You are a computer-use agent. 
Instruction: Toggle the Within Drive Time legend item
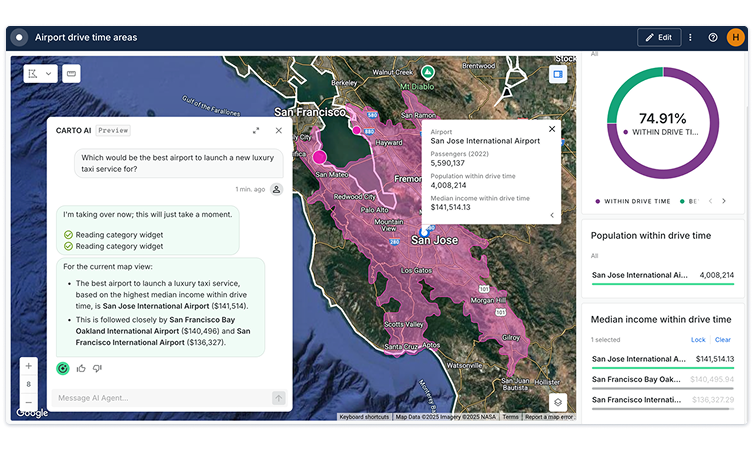pyautogui.click(x=632, y=201)
